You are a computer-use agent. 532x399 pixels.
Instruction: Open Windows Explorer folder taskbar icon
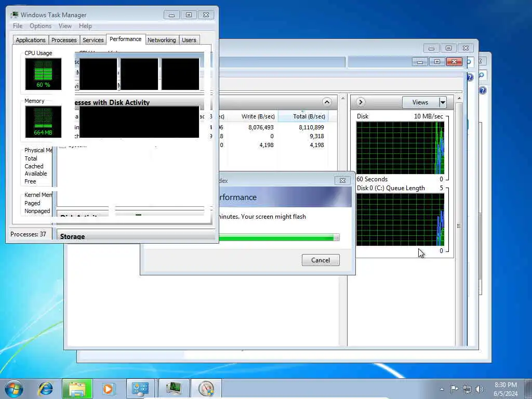pyautogui.click(x=77, y=389)
